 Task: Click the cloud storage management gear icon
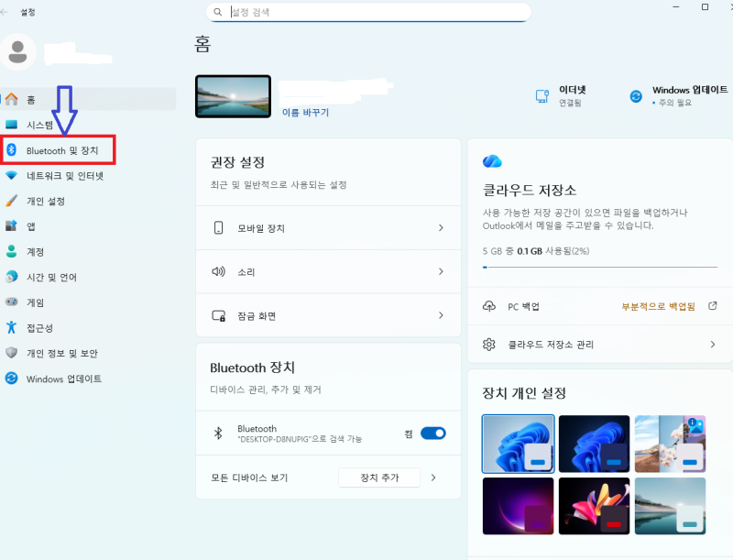coord(489,345)
